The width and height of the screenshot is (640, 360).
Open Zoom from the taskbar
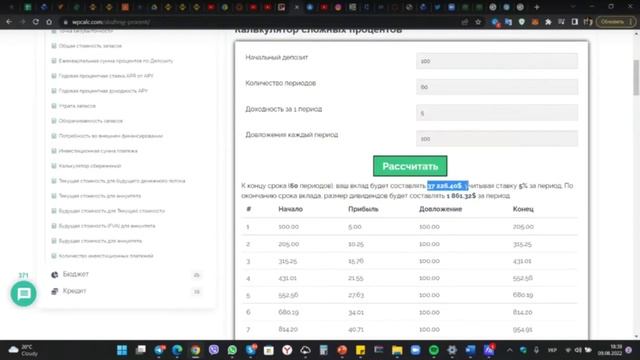[x=416, y=350]
